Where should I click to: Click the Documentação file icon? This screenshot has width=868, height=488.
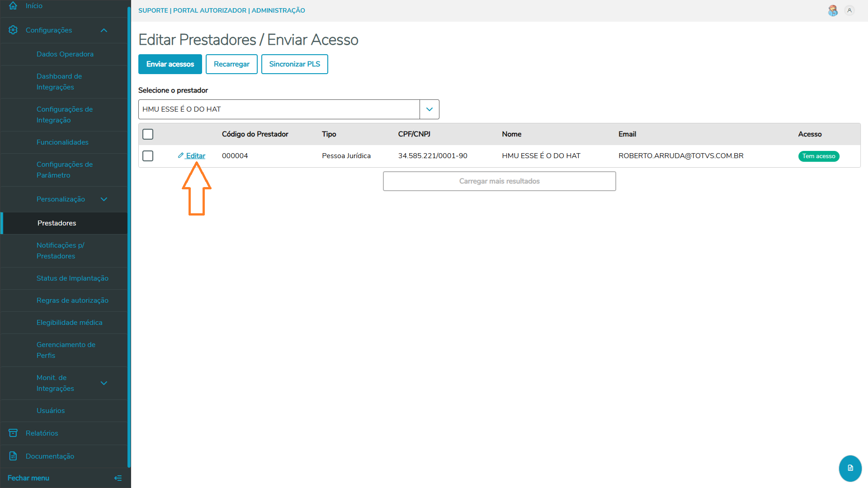tap(13, 456)
